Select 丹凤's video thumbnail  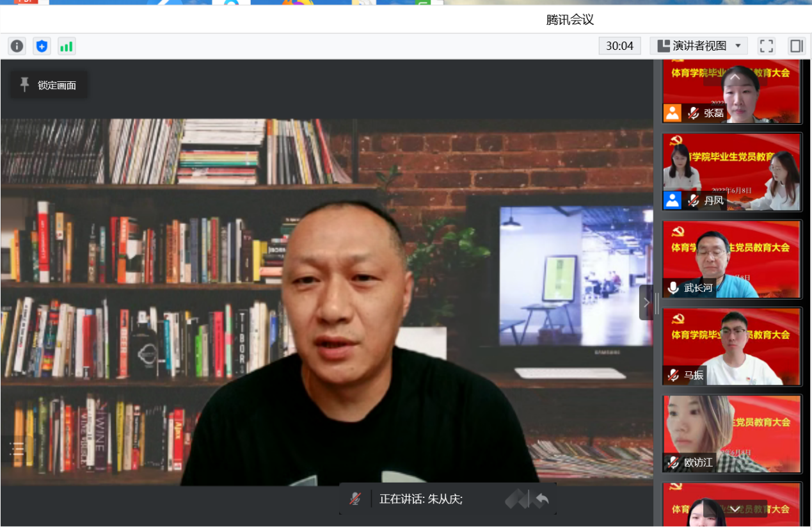731,172
